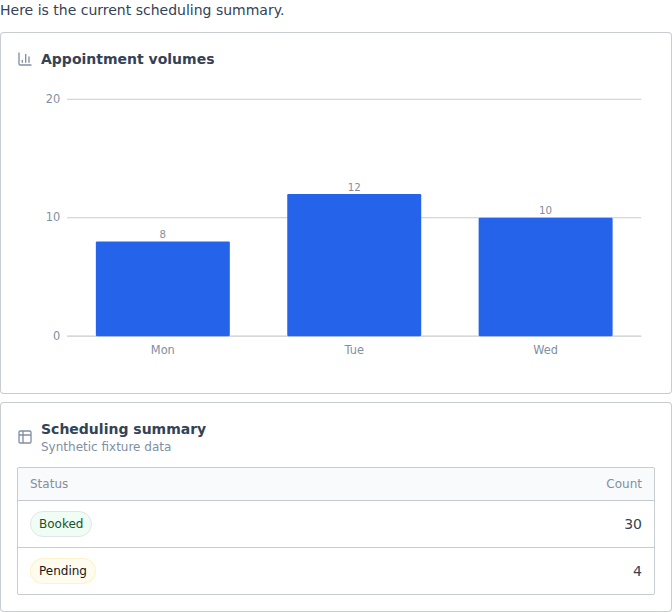Click the 'Here is the current scheduling summary' text
Image resolution: width=672 pixels, height=612 pixels.
pos(142,10)
